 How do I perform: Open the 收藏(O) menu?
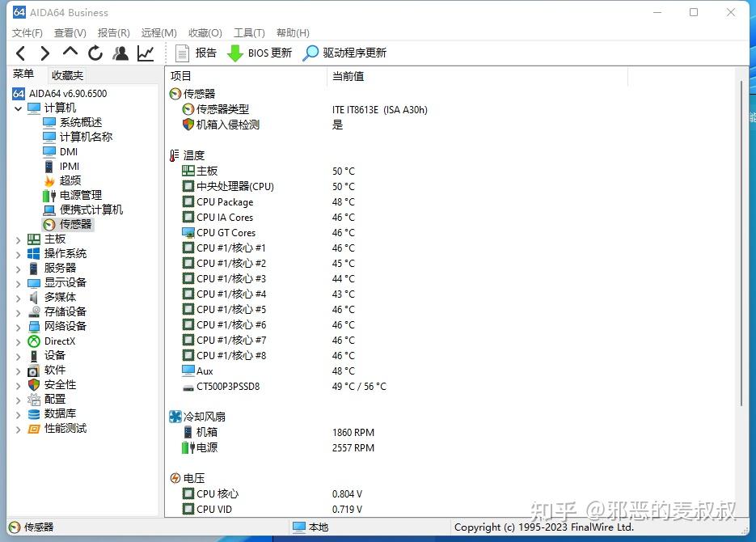pos(205,33)
